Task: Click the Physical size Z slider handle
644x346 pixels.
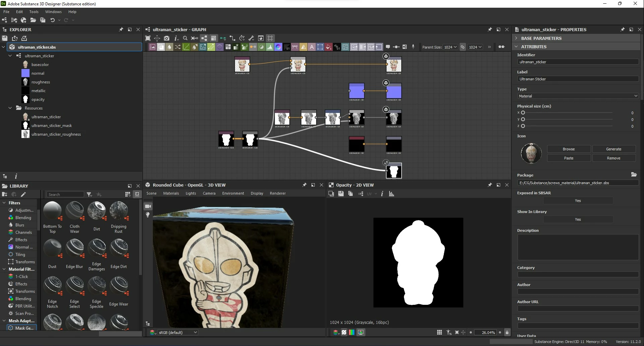Action: (523, 126)
